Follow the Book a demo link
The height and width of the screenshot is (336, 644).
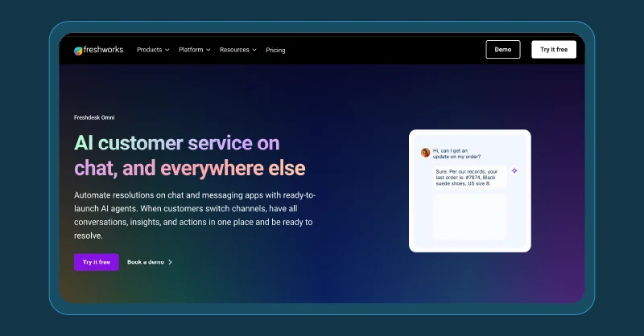pos(145,262)
